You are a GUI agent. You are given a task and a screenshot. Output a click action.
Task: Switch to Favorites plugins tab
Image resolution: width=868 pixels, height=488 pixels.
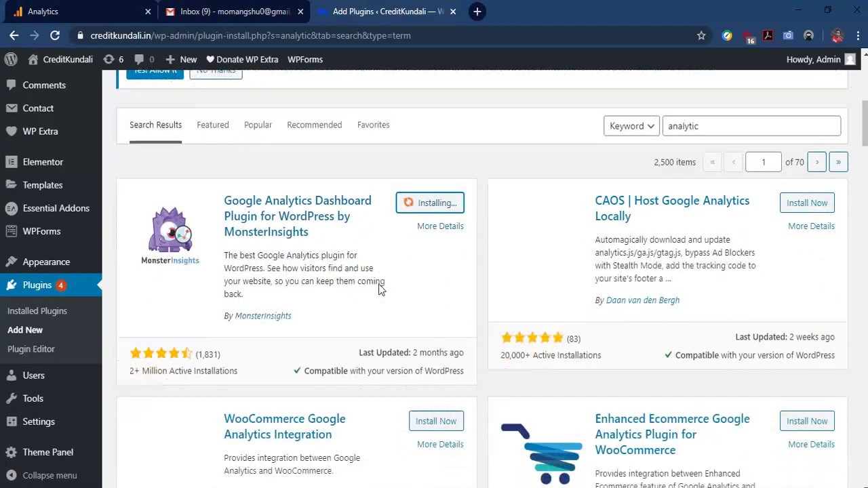coord(373,125)
